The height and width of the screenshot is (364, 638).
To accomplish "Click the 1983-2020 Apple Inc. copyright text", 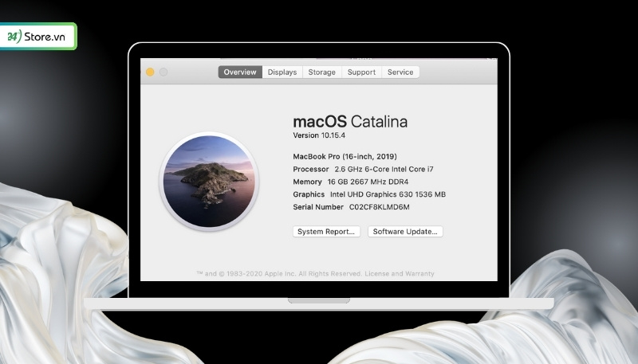I will (278, 274).
